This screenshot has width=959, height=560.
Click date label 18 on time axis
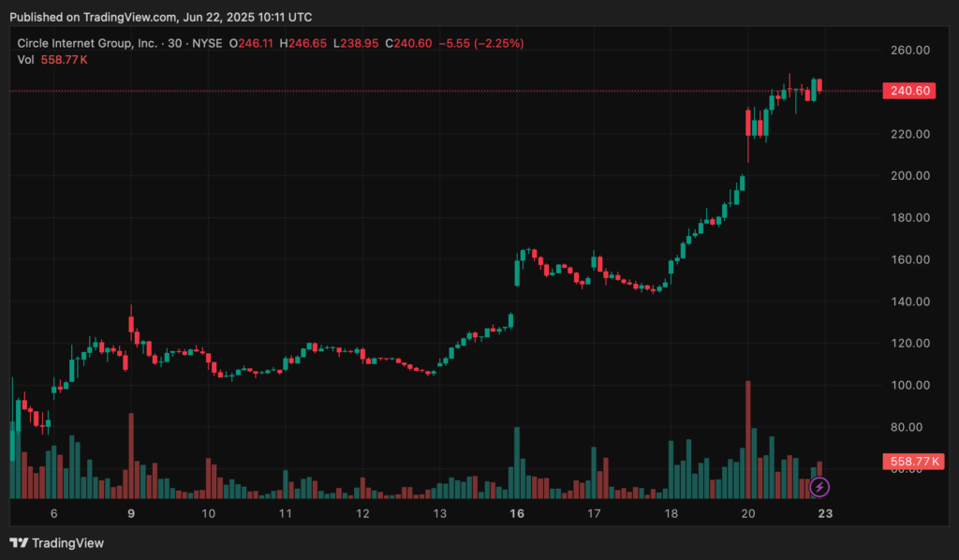[x=671, y=513]
